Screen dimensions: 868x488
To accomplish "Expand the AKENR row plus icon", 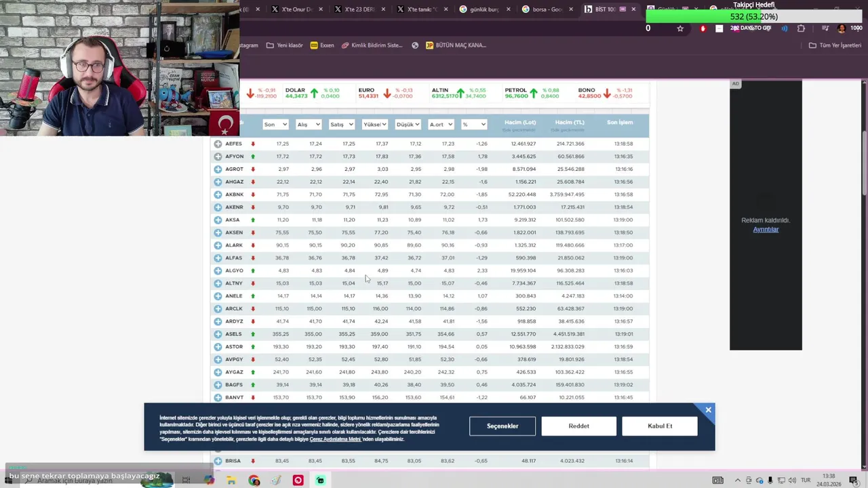I will pyautogui.click(x=218, y=207).
